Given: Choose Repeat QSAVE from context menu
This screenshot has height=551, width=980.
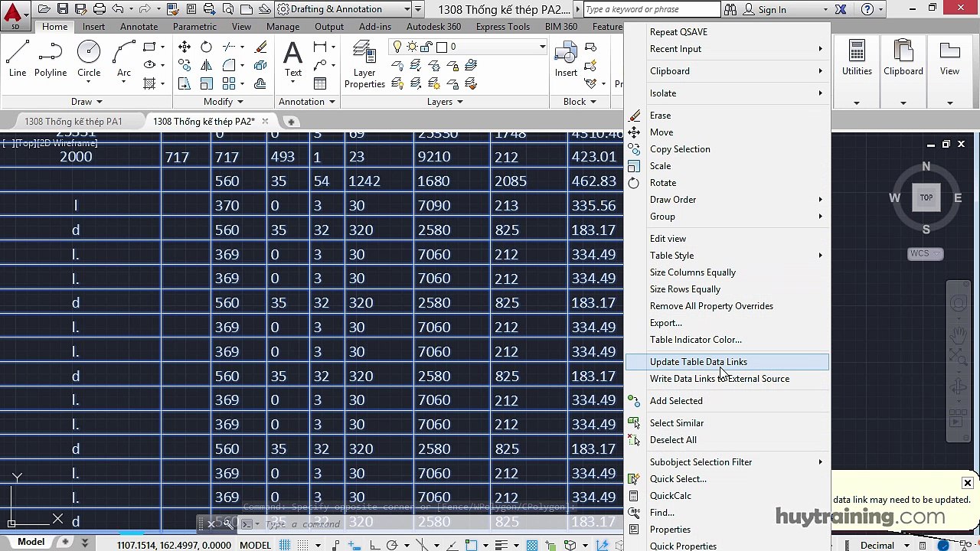Looking at the screenshot, I should [x=727, y=32].
